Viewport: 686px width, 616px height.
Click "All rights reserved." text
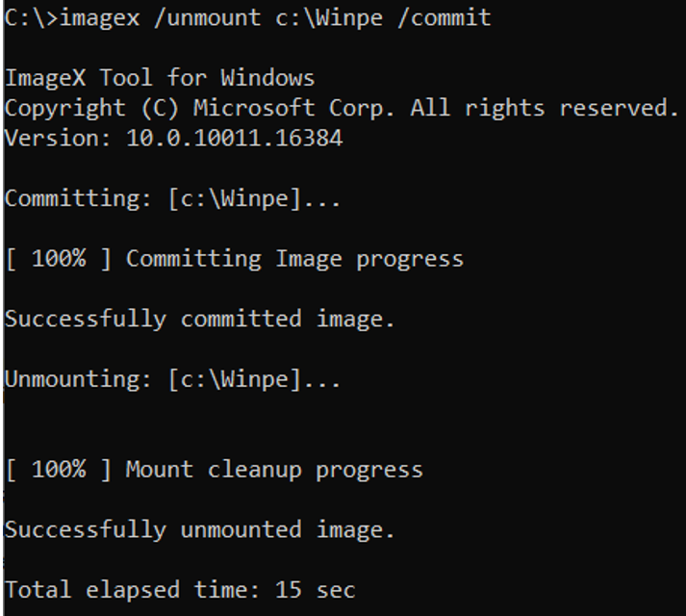click(545, 108)
